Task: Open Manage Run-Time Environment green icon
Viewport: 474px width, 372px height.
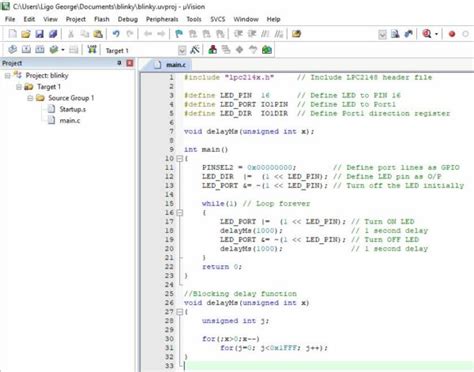Action: tap(267, 50)
